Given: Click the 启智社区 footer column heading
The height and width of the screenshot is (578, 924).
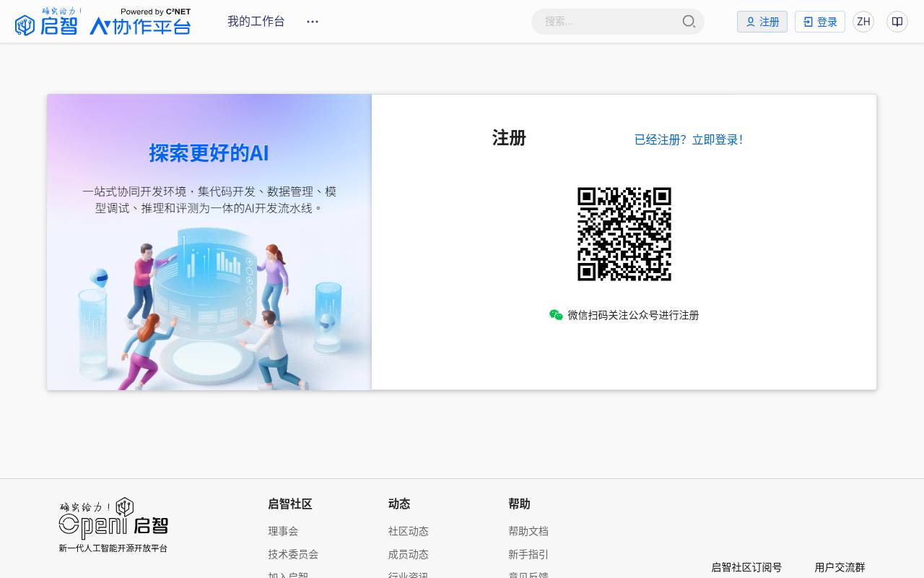Looking at the screenshot, I should pyautogui.click(x=290, y=504).
